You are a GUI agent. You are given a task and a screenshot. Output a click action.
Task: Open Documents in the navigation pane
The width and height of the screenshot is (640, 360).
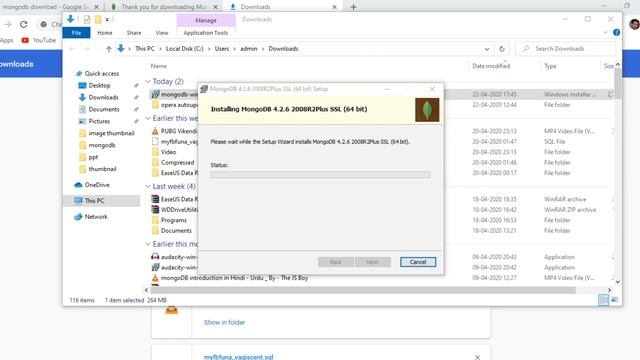(104, 109)
